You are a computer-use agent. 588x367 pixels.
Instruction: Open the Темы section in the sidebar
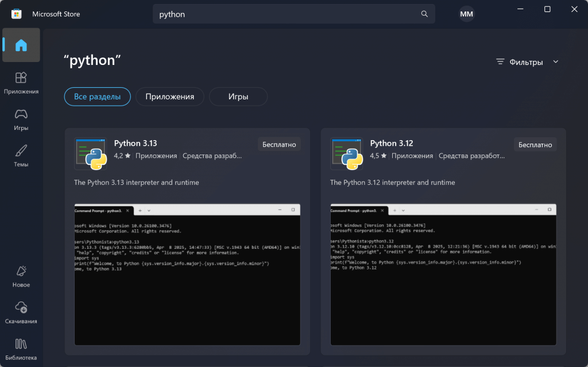(21, 156)
